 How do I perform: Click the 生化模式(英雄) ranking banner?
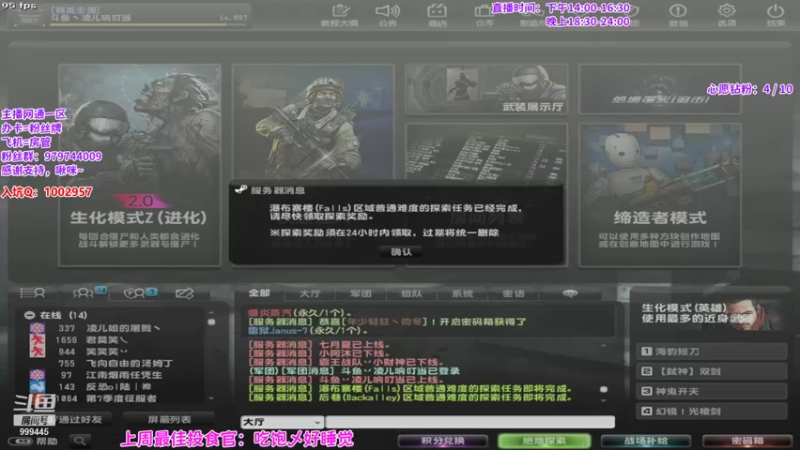[710, 313]
